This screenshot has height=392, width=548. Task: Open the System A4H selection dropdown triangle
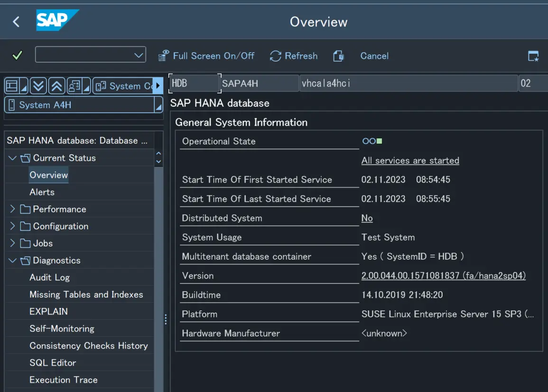tap(158, 105)
